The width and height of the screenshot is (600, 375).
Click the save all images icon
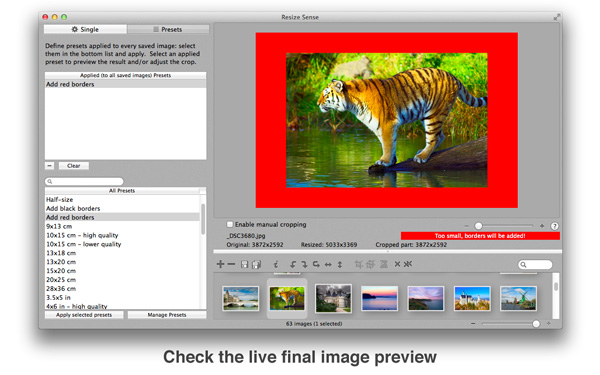[x=256, y=264]
